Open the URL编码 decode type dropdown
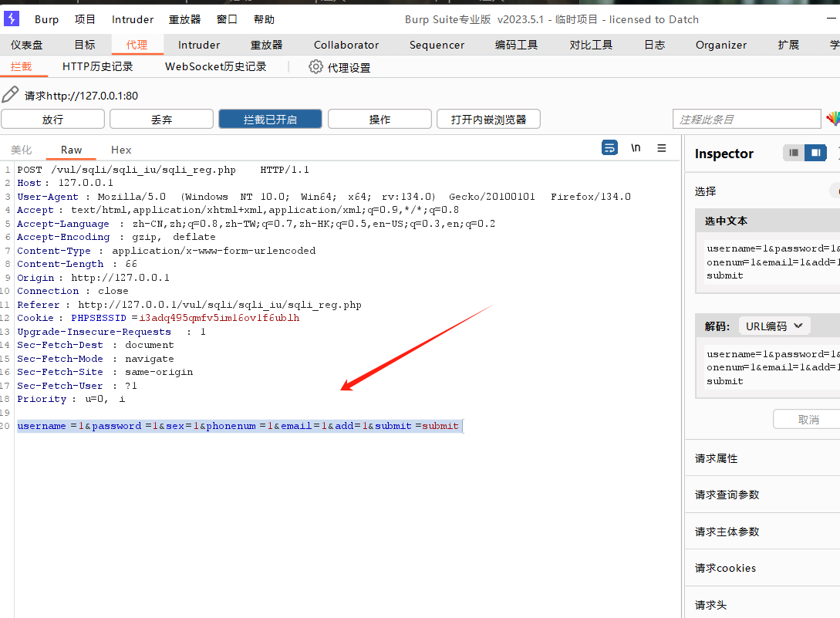 coord(774,326)
